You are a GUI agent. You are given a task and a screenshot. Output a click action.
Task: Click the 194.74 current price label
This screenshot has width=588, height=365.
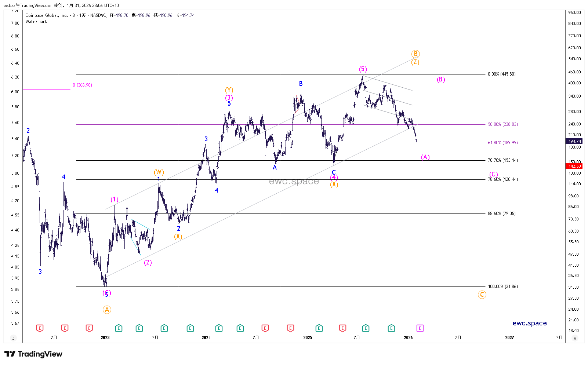(574, 141)
